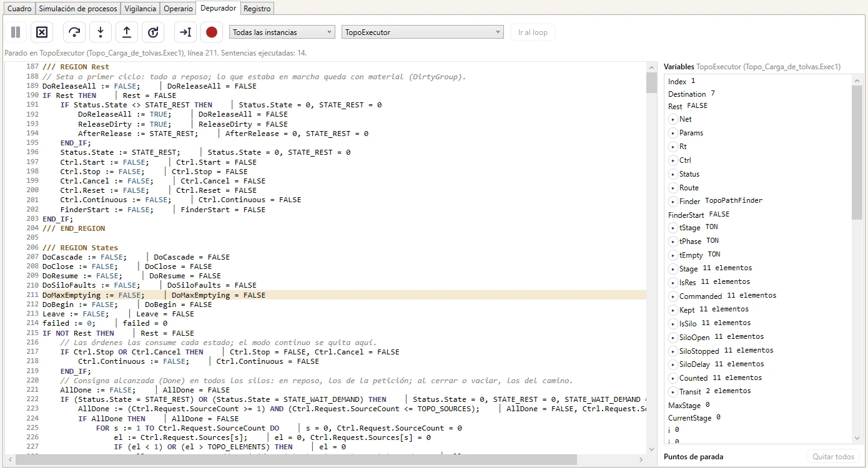868x468 pixels.
Task: Click the step over icon
Action: (x=74, y=32)
